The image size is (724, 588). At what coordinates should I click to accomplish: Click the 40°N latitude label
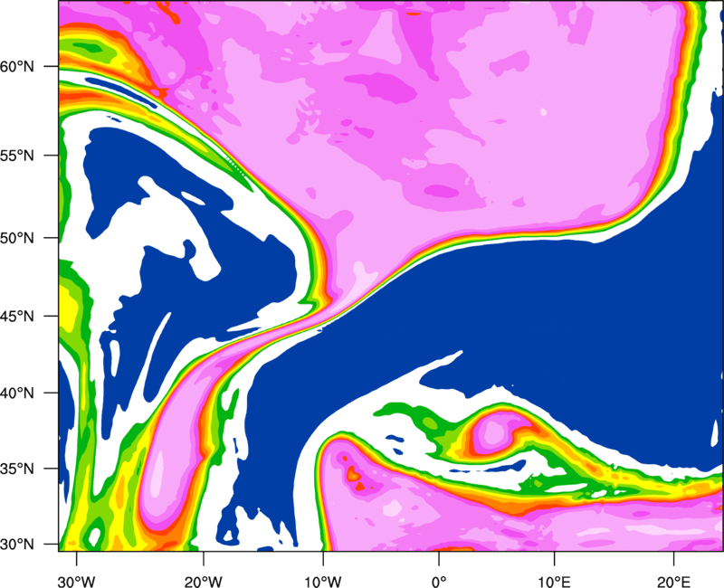(17, 394)
